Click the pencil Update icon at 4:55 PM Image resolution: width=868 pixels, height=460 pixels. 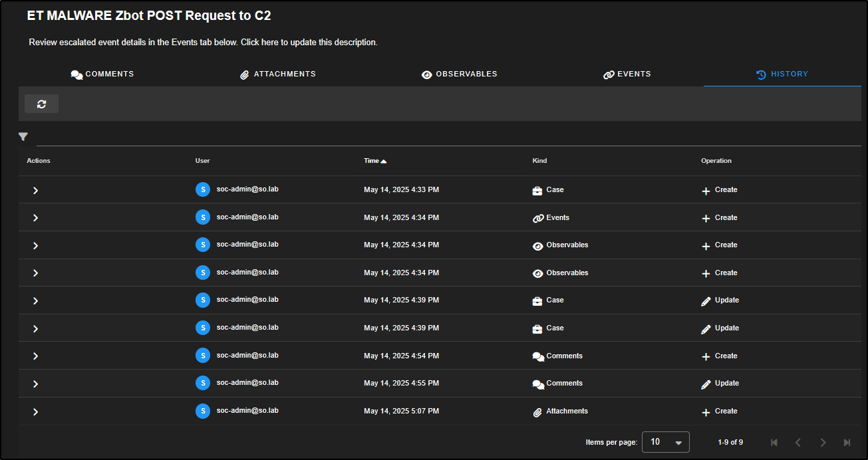click(x=706, y=384)
